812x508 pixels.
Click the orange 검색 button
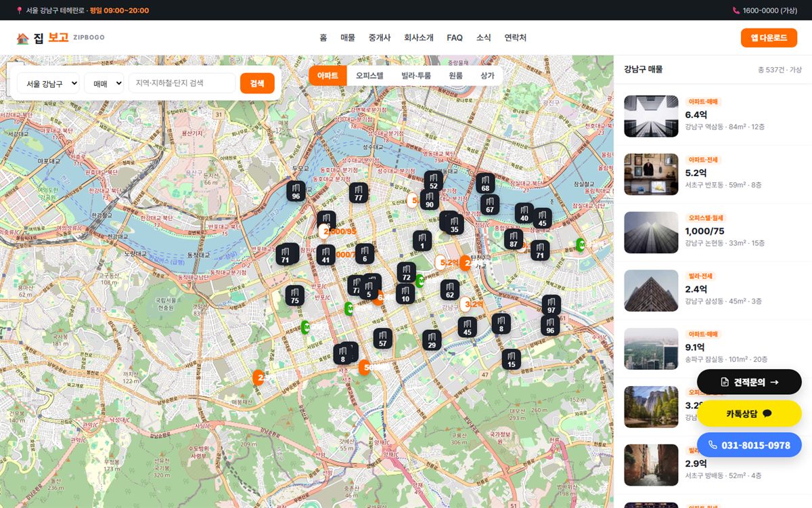257,83
